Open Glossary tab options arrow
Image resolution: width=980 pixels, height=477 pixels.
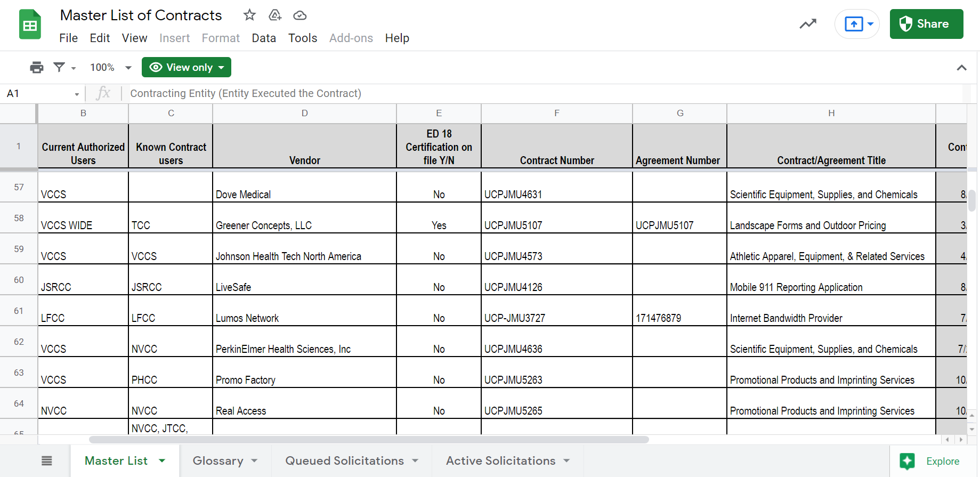tap(254, 460)
